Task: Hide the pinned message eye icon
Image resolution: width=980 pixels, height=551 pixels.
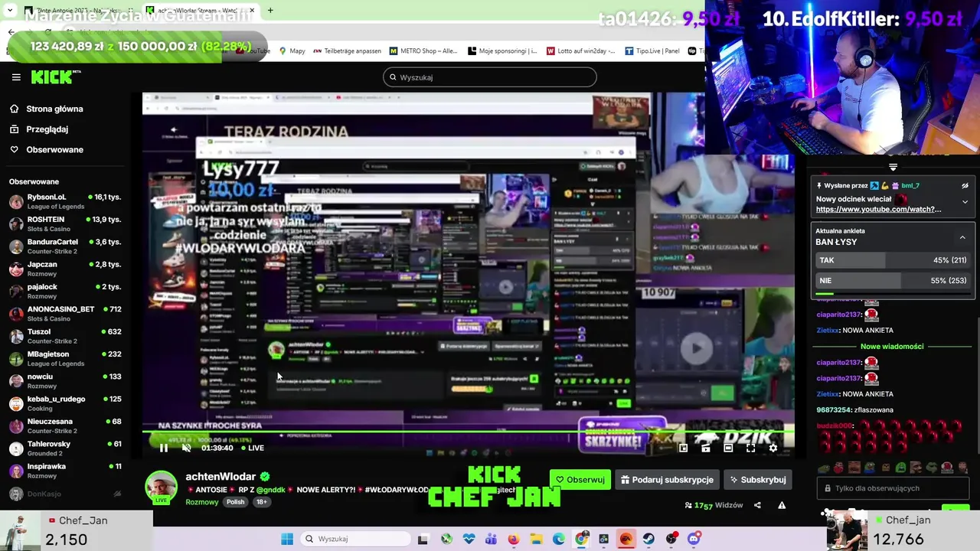Action: (965, 185)
